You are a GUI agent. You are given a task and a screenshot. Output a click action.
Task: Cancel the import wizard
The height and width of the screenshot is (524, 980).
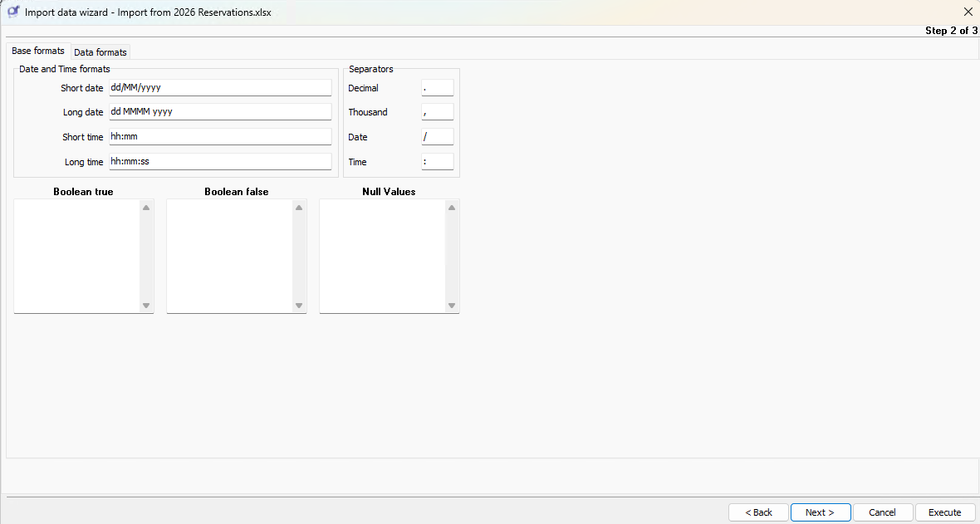[x=882, y=512]
